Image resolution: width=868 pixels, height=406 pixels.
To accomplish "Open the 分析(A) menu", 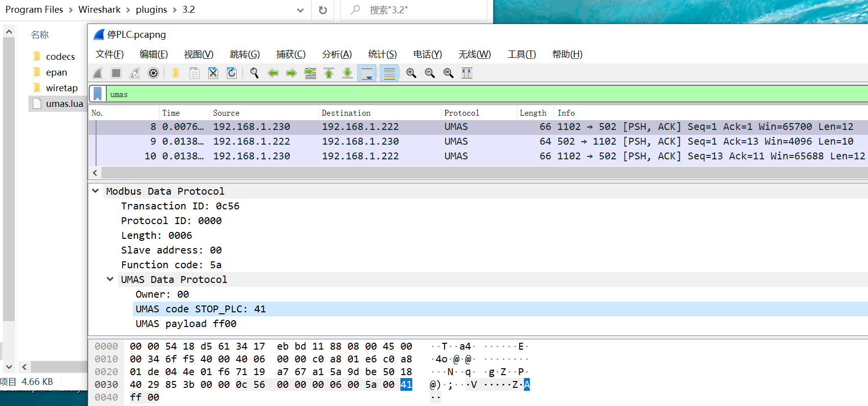I will (x=337, y=54).
